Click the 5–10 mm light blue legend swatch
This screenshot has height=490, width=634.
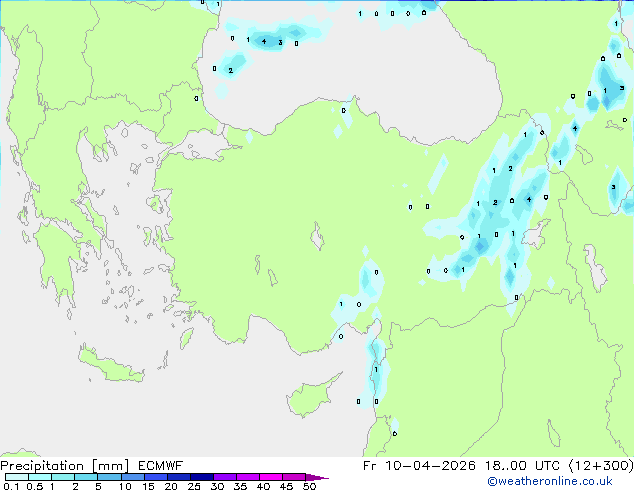coord(109,477)
